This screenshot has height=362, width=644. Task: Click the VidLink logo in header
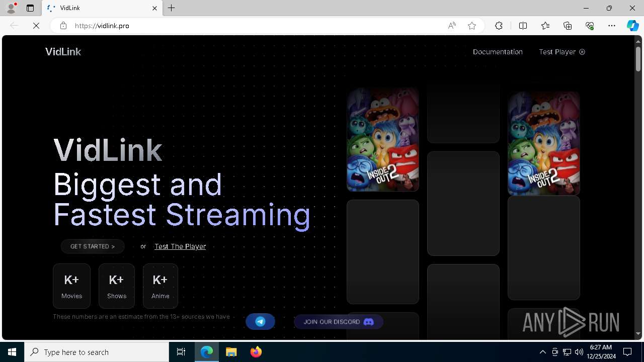click(x=63, y=52)
